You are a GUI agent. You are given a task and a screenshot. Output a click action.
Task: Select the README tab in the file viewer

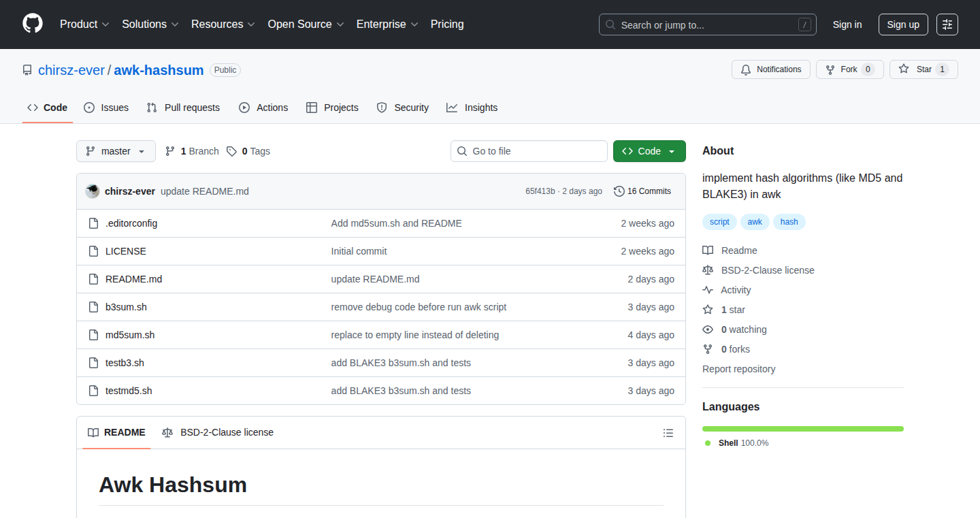pyautogui.click(x=116, y=432)
